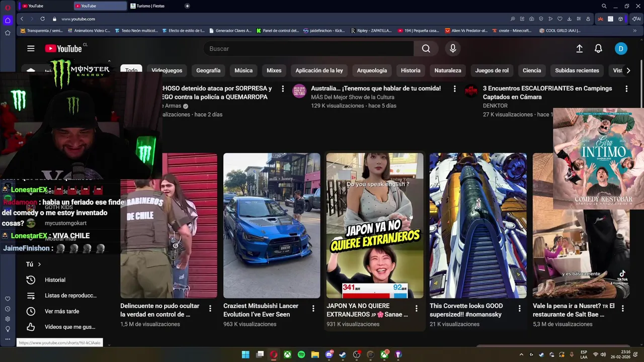
Task: Open options menu for the Australia video
Action: click(455, 88)
